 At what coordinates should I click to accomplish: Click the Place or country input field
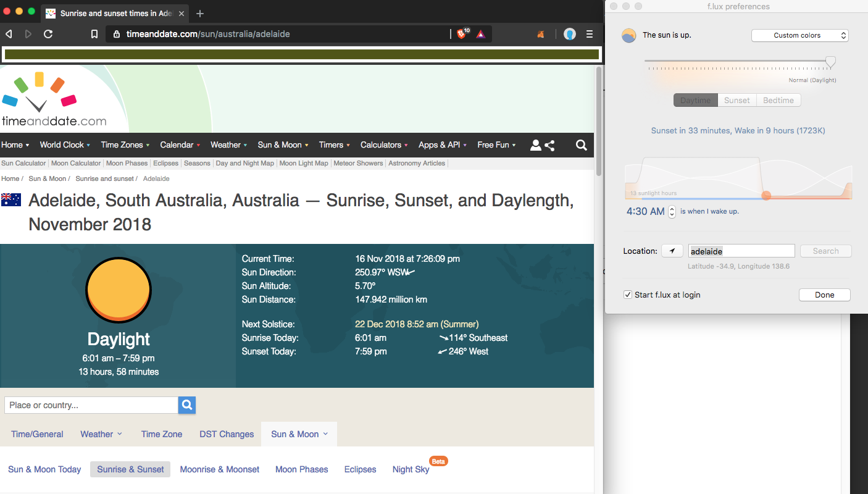[91, 405]
